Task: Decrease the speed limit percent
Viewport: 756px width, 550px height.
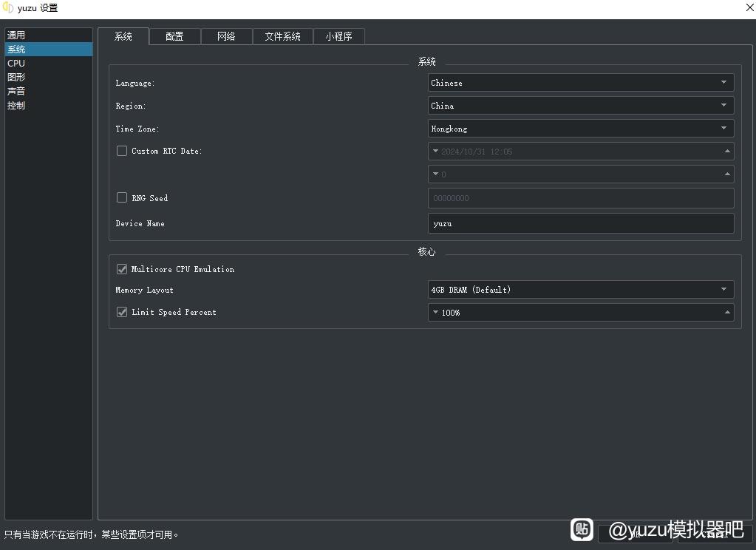Action: (435, 312)
